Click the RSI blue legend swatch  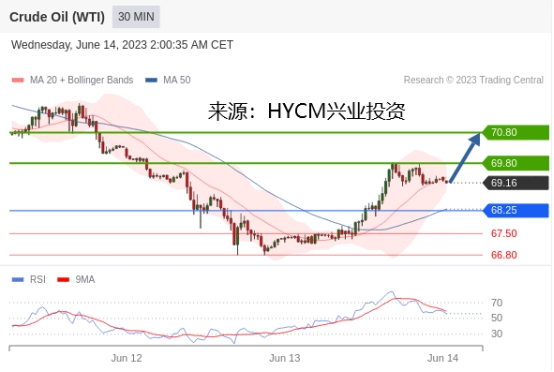pyautogui.click(x=18, y=280)
